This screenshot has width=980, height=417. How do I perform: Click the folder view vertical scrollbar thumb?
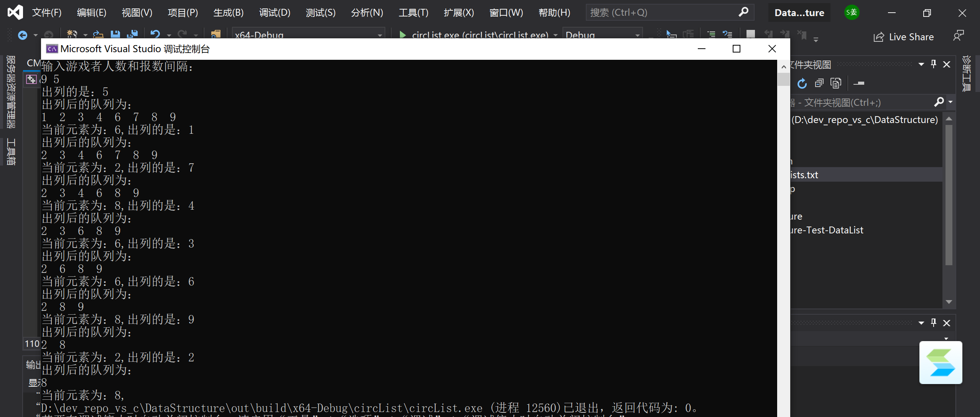click(x=949, y=195)
